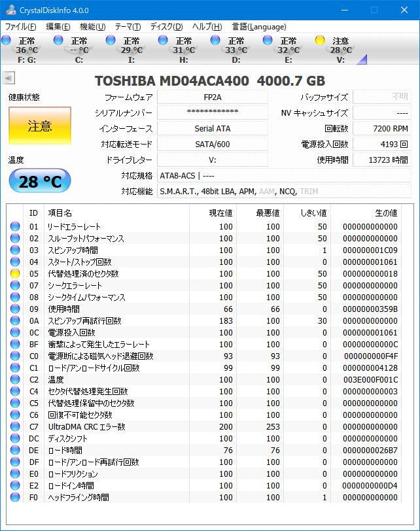Select the D: drive status orb
The width and height of the screenshot is (420, 531).
(x=215, y=40)
